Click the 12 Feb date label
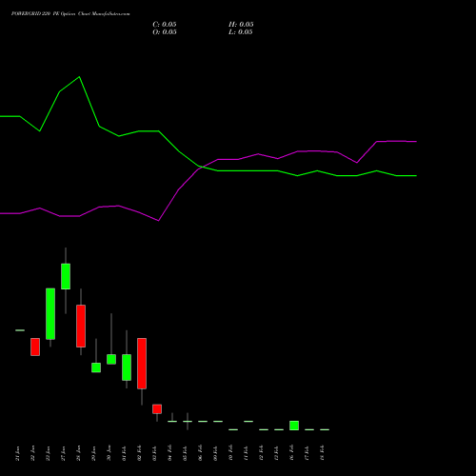476x476 pixels. (x=262, y=453)
